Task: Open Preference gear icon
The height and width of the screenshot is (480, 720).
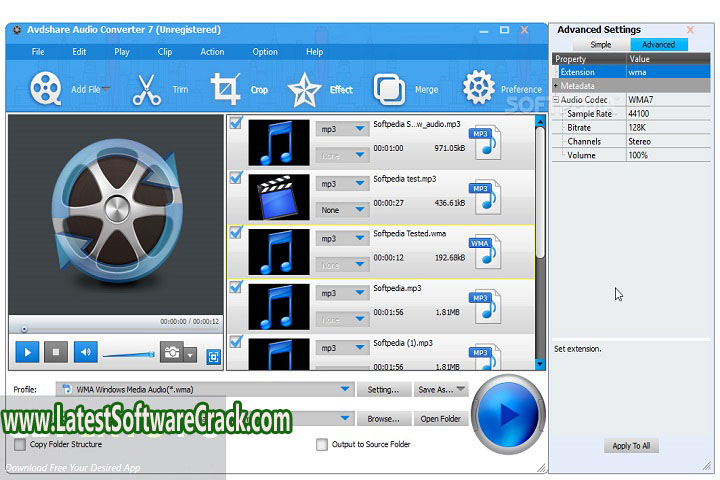Action: (478, 87)
